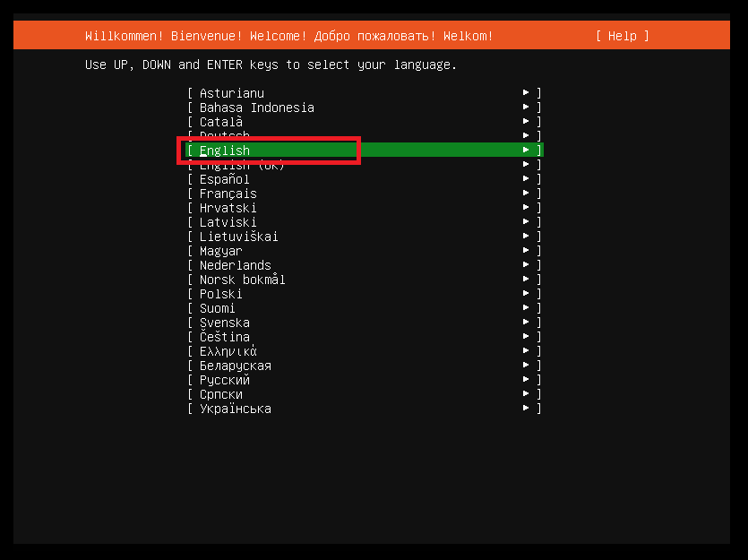This screenshot has height=560, width=748.
Task: Choose Bahasa Indonesia language entry
Action: [x=256, y=108]
